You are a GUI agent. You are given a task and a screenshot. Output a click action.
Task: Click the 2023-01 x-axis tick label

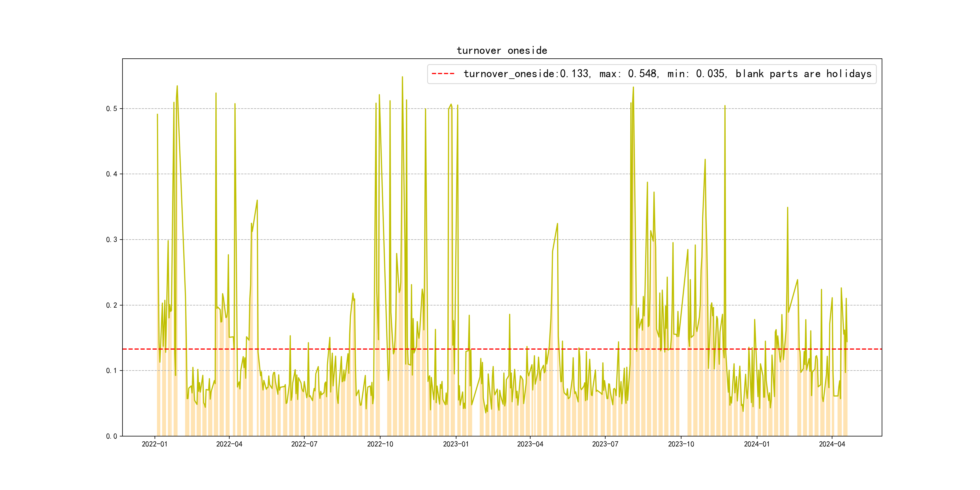(456, 444)
